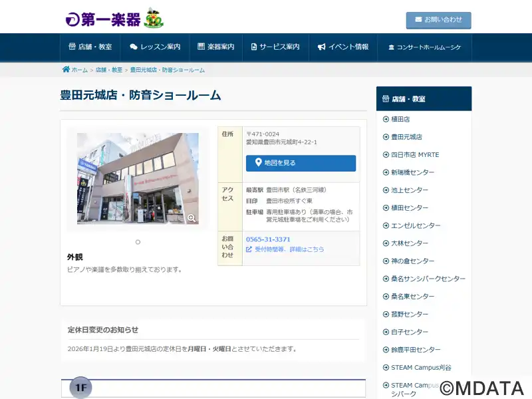Open the 楽器案内 navigation menu

pos(216,47)
